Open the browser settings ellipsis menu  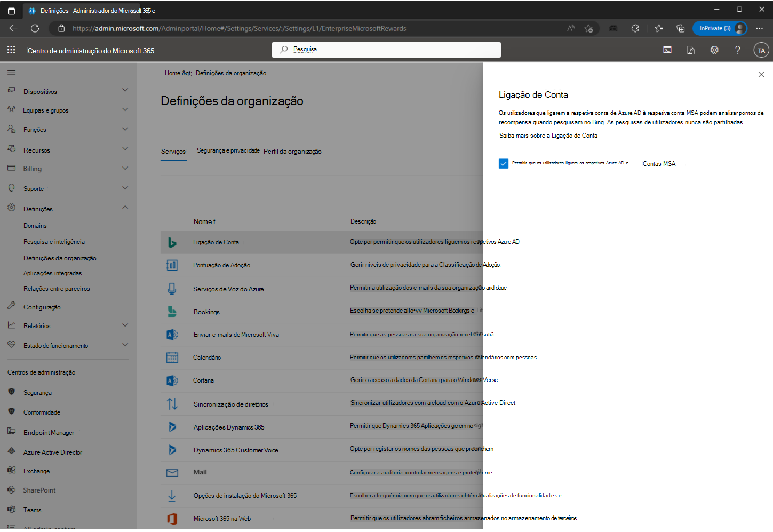(760, 28)
